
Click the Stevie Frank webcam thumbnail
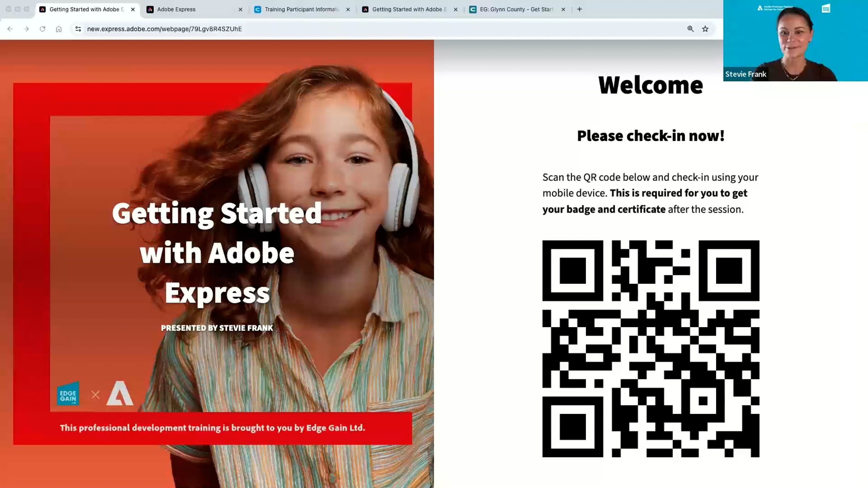click(x=795, y=40)
